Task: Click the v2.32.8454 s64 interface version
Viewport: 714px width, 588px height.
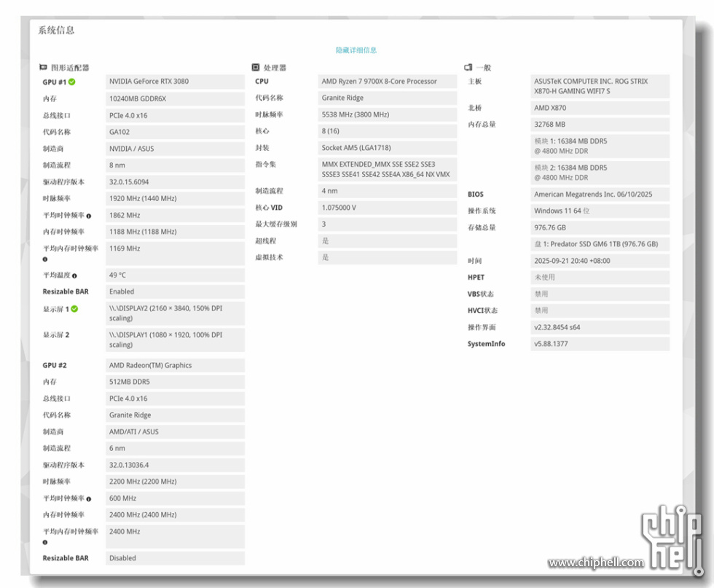Action: coord(600,327)
